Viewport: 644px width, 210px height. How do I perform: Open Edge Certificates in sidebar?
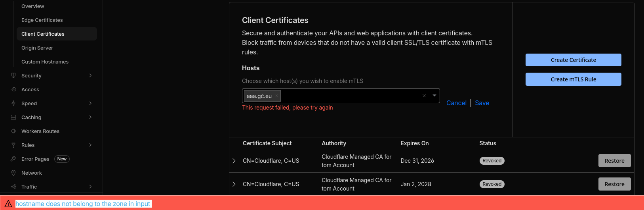(42, 20)
